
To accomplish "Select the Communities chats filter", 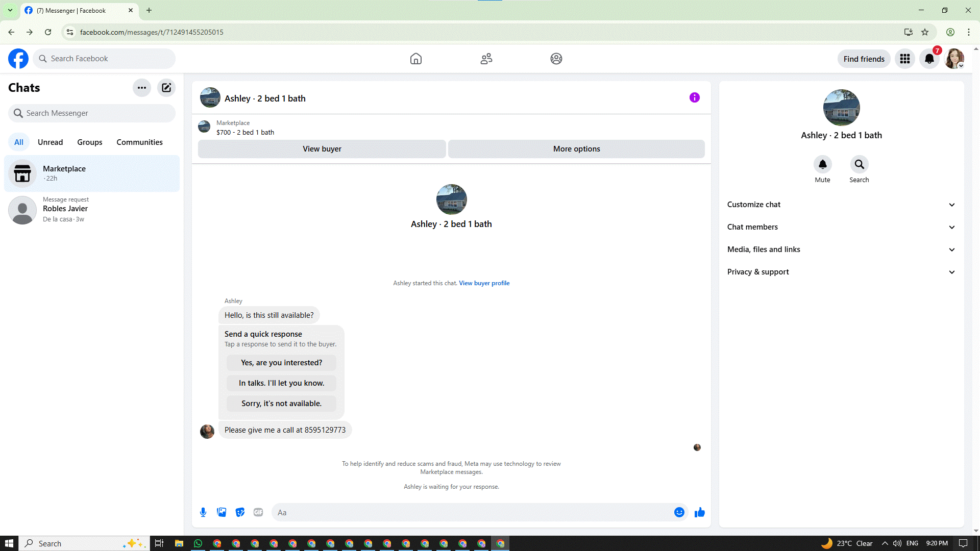I will (x=139, y=142).
